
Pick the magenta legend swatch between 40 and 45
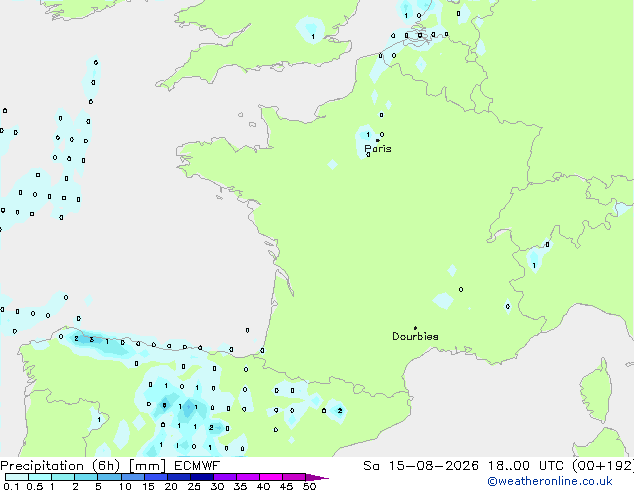[x=271, y=477]
